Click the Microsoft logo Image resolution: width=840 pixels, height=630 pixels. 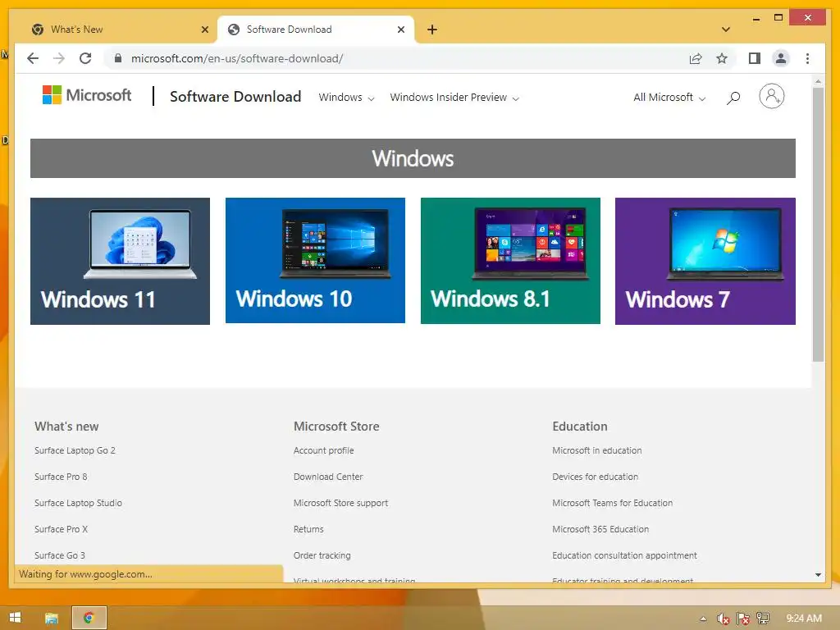(87, 95)
